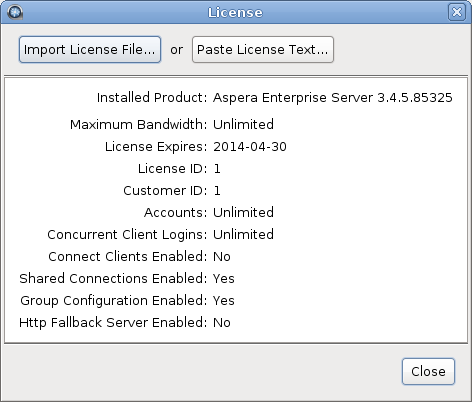This screenshot has height=402, width=472.
Task: Dismiss the dialog with the Close button
Action: (x=428, y=372)
